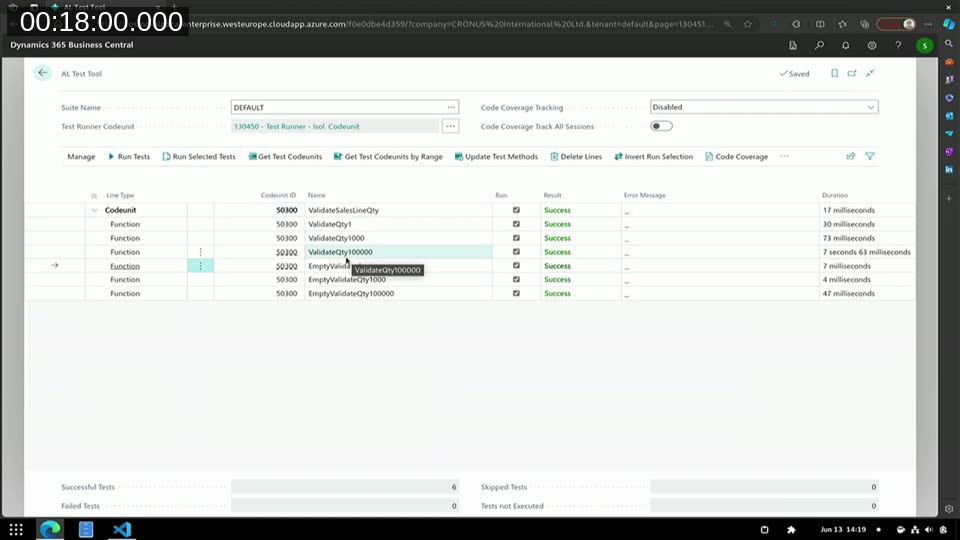
Task: Choose Invert Run Selection
Action: click(x=653, y=157)
